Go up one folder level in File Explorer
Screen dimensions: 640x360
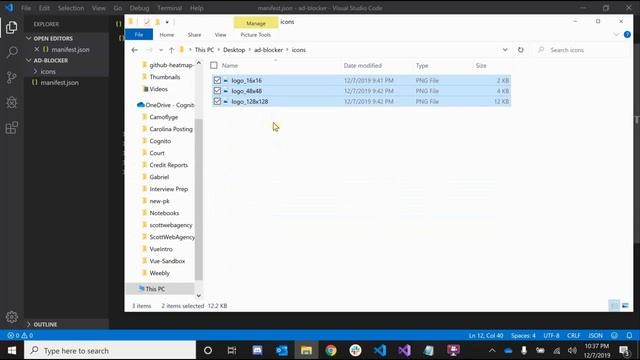[171, 50]
